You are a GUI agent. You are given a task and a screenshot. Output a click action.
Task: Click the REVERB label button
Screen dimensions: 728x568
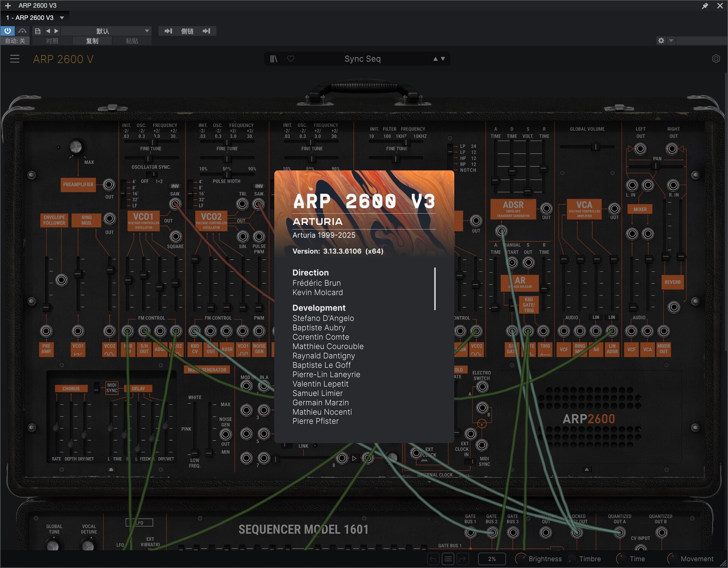pyautogui.click(x=672, y=282)
